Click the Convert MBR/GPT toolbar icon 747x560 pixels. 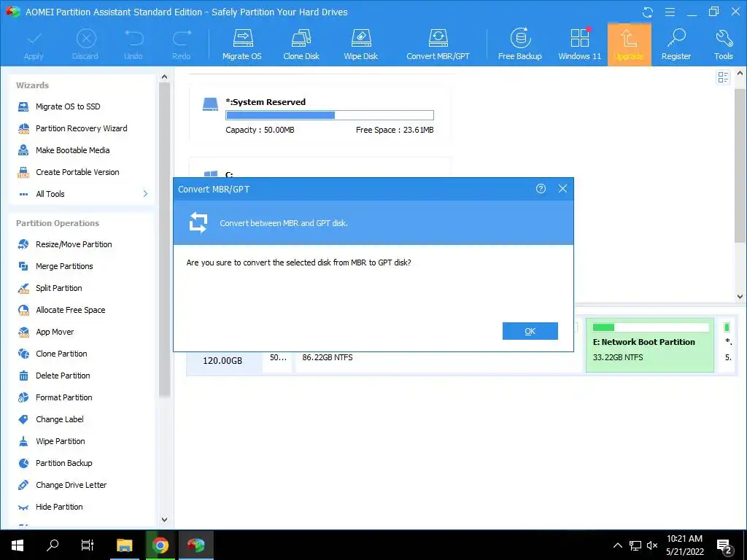point(438,44)
